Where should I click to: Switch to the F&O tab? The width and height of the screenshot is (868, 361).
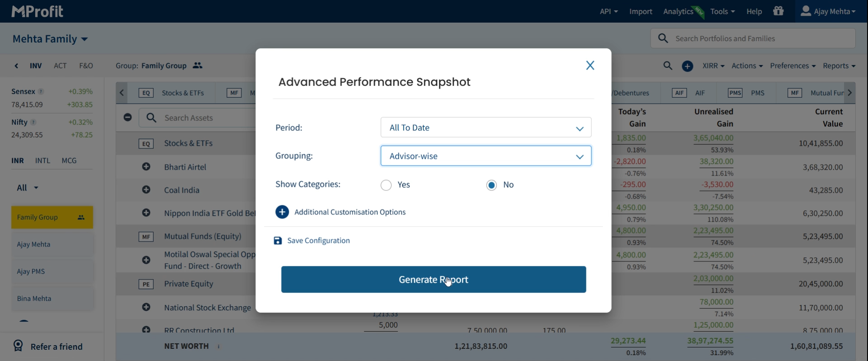tap(86, 66)
